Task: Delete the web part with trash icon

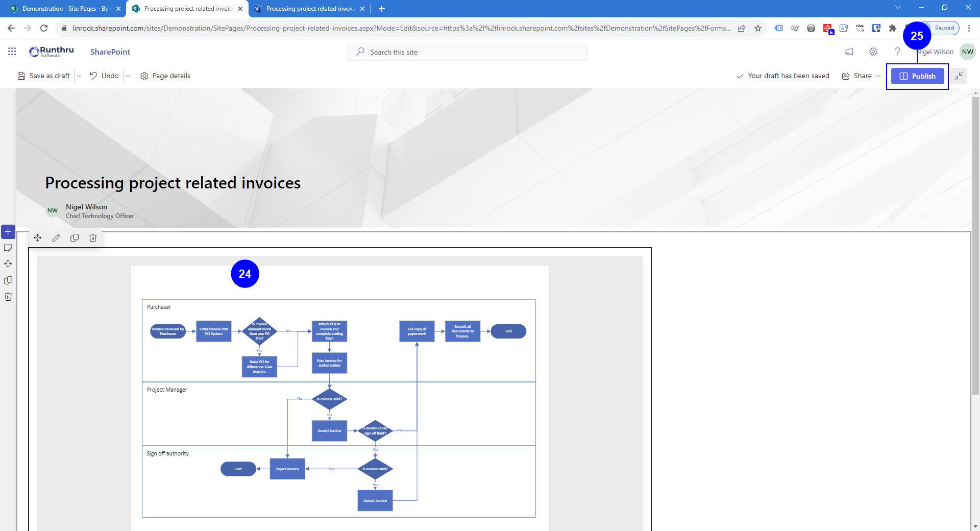Action: pos(93,238)
